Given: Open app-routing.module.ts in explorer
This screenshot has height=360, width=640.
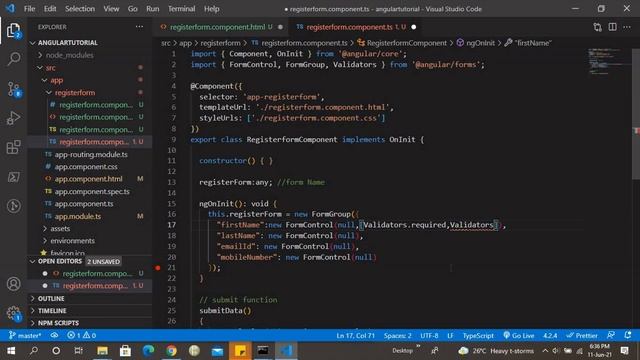Looking at the screenshot, I should (91, 154).
